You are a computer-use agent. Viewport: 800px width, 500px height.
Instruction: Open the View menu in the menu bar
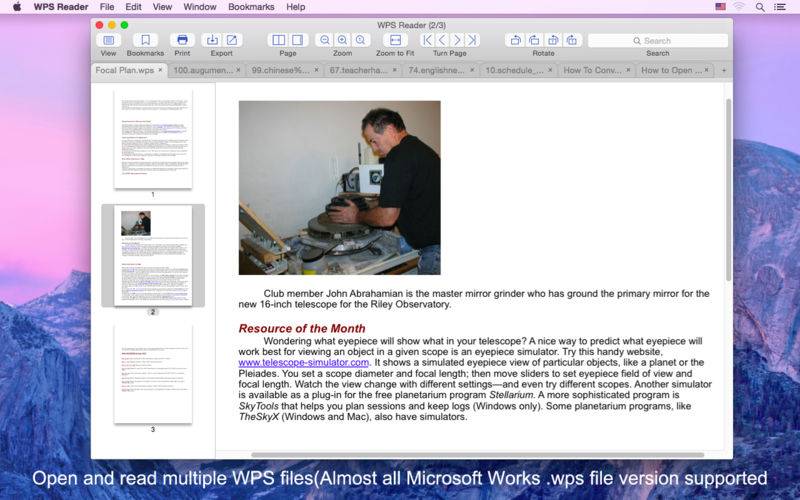162,7
